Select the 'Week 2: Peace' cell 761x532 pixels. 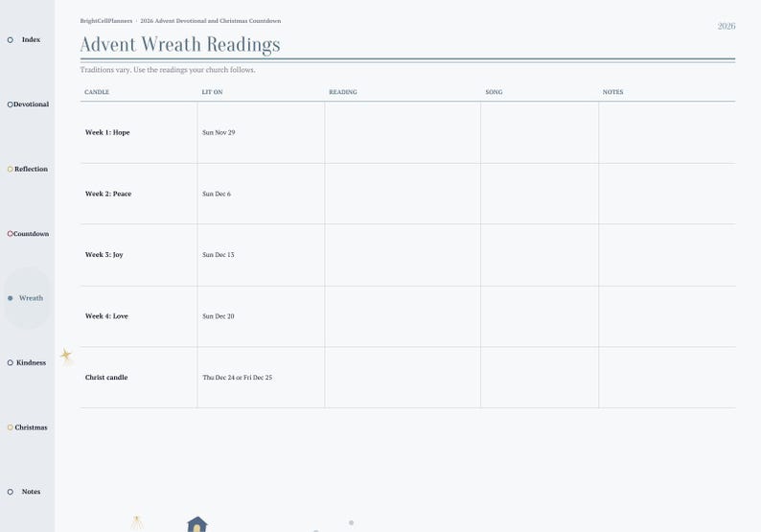tap(139, 194)
